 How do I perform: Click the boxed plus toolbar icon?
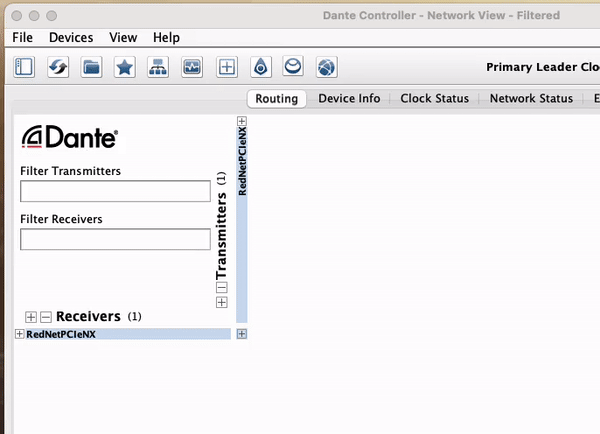(x=227, y=67)
